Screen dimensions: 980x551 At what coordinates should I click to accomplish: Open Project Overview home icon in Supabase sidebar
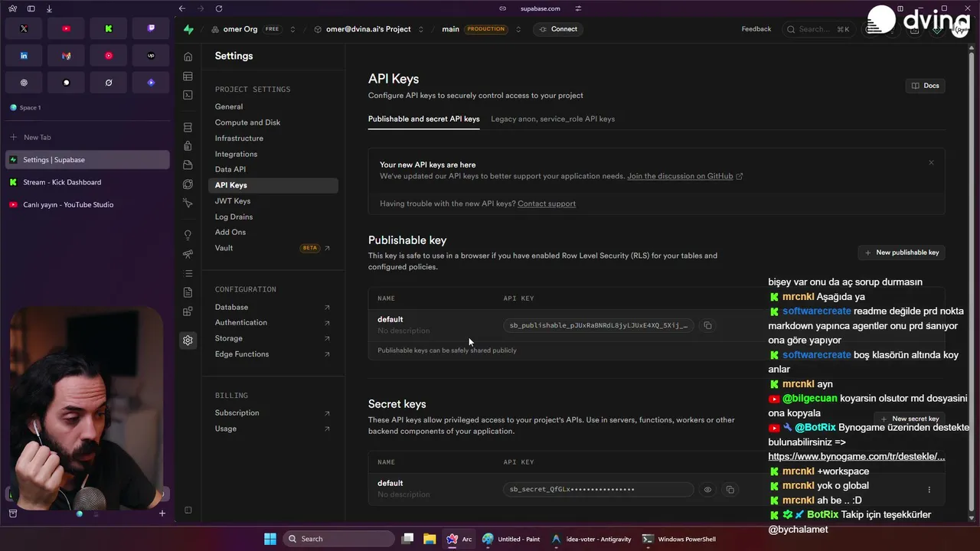coord(188,57)
